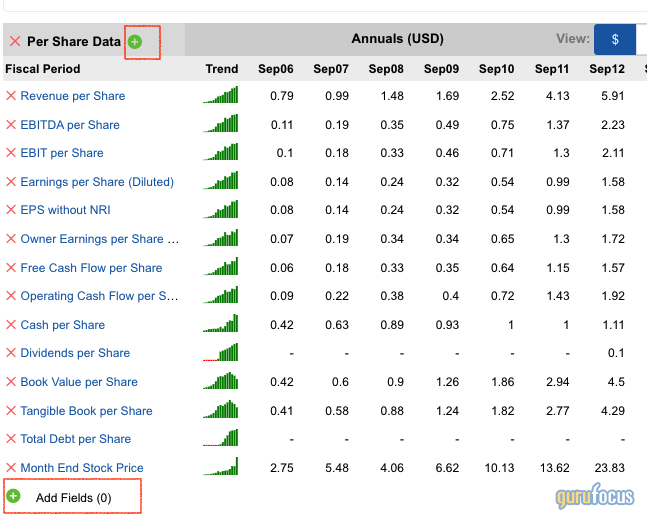Viewport: 647px width, 520px height.
Task: Click the Month End Stock Price trend chart
Action: pyautogui.click(x=220, y=466)
